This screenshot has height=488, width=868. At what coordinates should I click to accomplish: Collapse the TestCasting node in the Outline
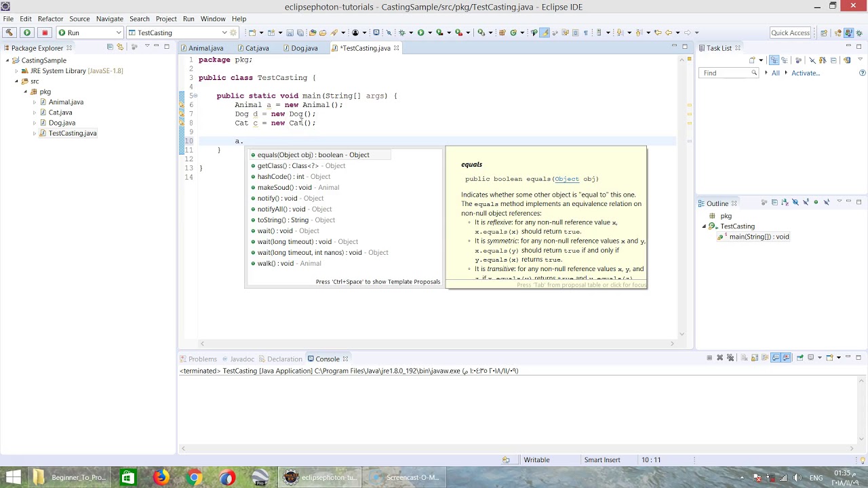pos(704,226)
